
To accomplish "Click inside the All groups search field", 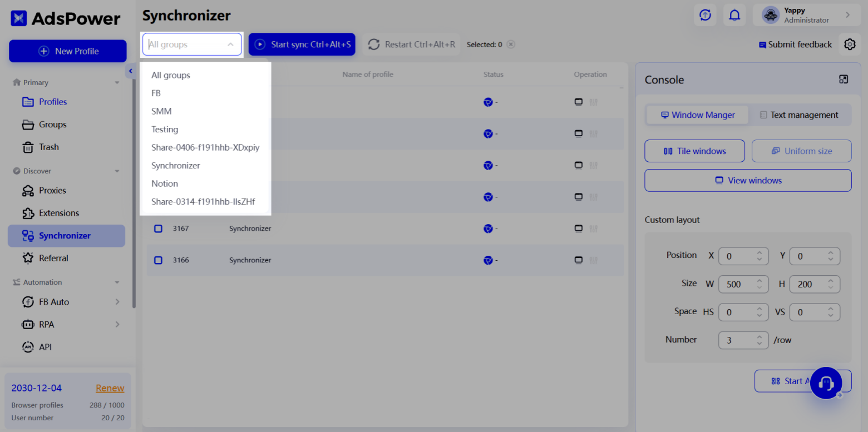I will 184,44.
